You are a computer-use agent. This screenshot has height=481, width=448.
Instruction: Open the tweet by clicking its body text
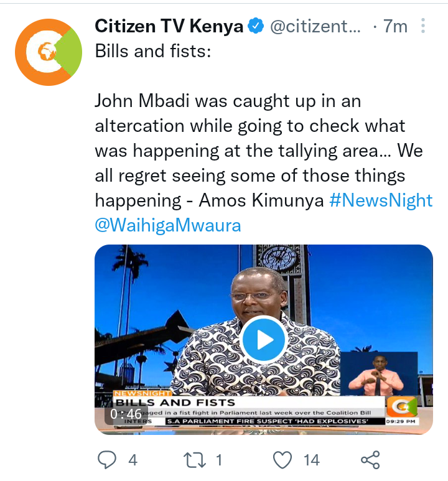pos(259,151)
